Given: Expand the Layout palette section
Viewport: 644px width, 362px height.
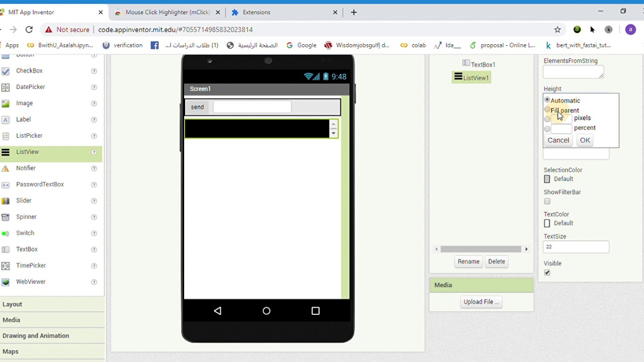Looking at the screenshot, I should point(52,304).
